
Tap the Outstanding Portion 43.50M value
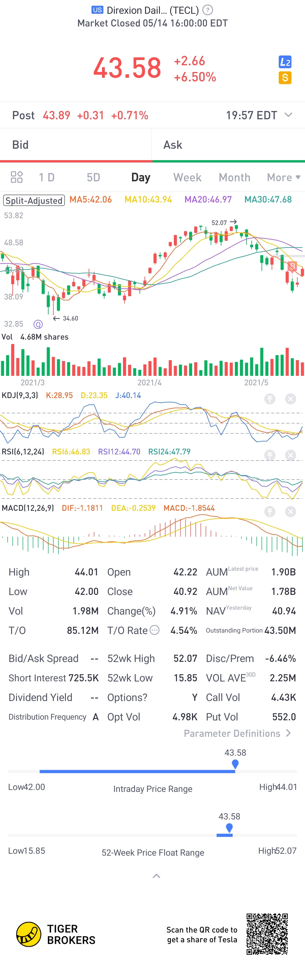[x=280, y=630]
